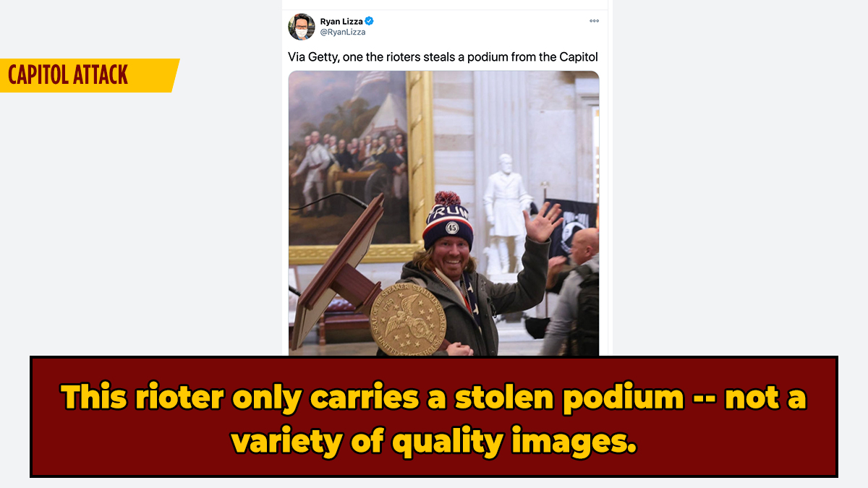Select the tweet text mentioning Getty
Viewport: 868px width, 488px height.
click(443, 56)
